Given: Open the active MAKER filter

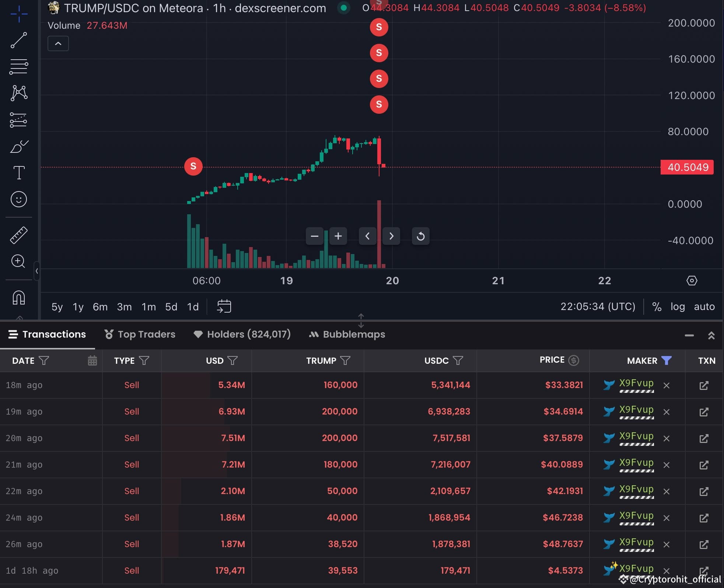Looking at the screenshot, I should 666,360.
